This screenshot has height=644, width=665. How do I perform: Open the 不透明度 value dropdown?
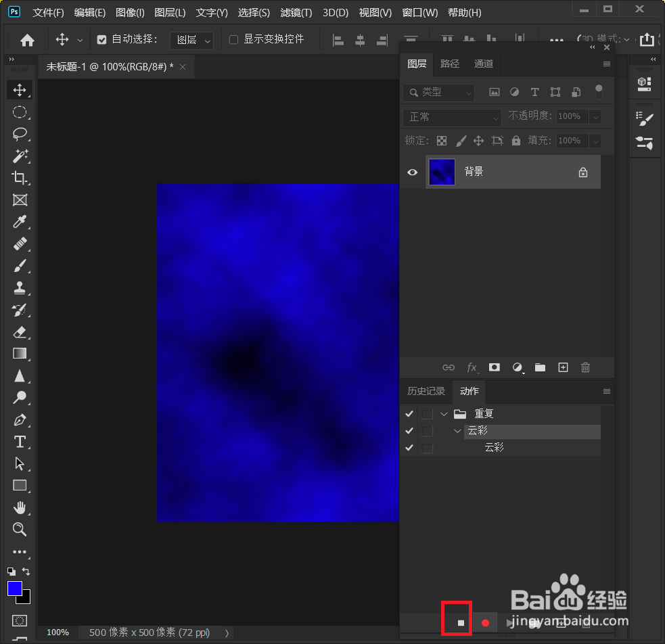click(x=595, y=116)
